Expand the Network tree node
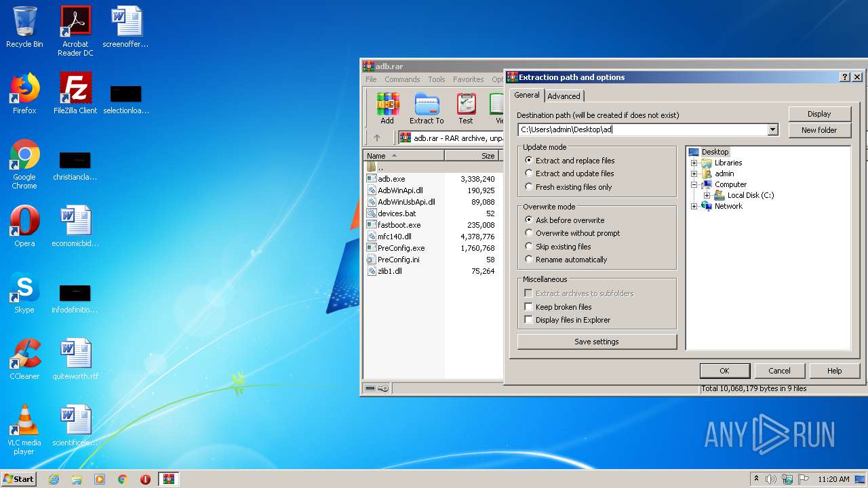Image resolution: width=868 pixels, height=488 pixels. (694, 206)
